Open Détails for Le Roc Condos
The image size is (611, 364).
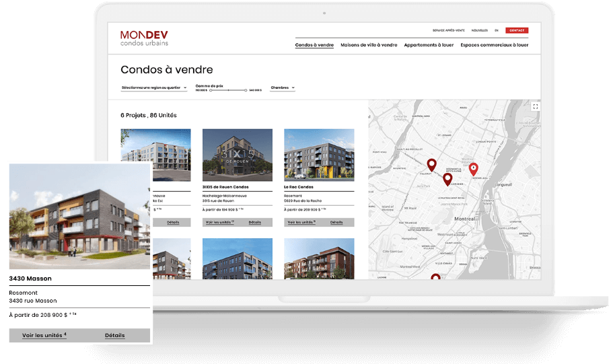336,222
